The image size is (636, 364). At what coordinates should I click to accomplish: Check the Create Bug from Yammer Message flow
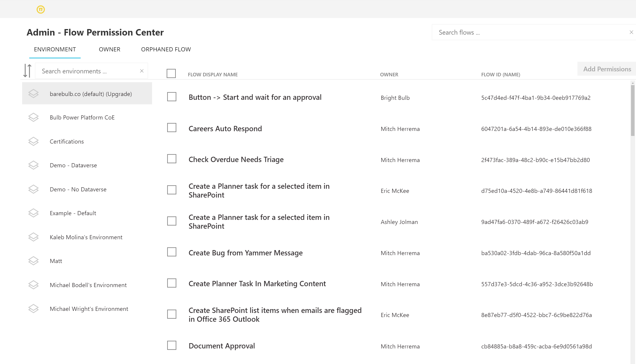click(172, 252)
